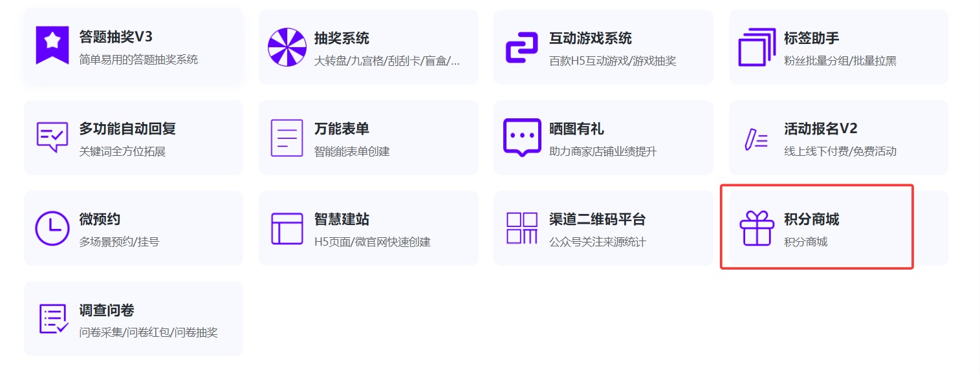Screen dimensions: 980x375
Task: Click the 抽奖系统 pinwheel icon
Action: click(x=287, y=47)
